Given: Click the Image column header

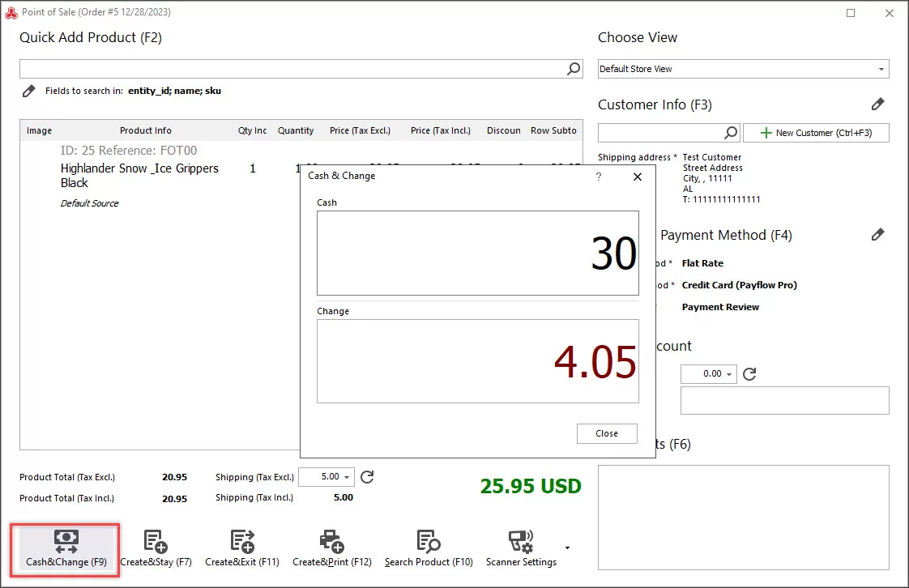Looking at the screenshot, I should pos(40,131).
